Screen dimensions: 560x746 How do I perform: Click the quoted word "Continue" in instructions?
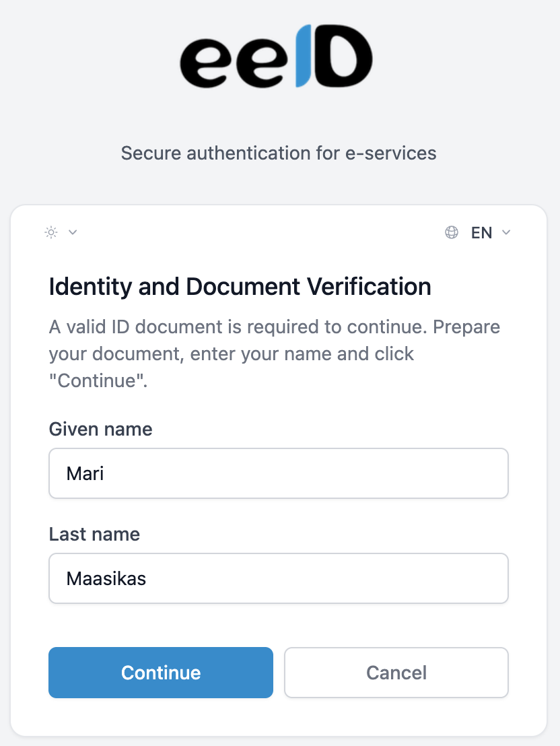(98, 380)
